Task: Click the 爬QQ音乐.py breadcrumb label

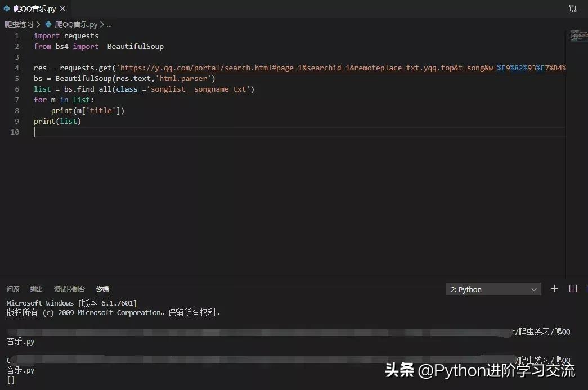Action: 76,24
